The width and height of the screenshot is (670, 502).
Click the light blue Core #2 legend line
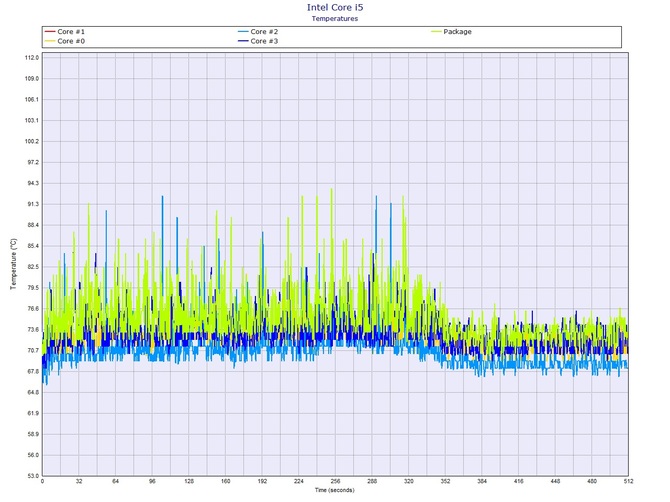243,32
